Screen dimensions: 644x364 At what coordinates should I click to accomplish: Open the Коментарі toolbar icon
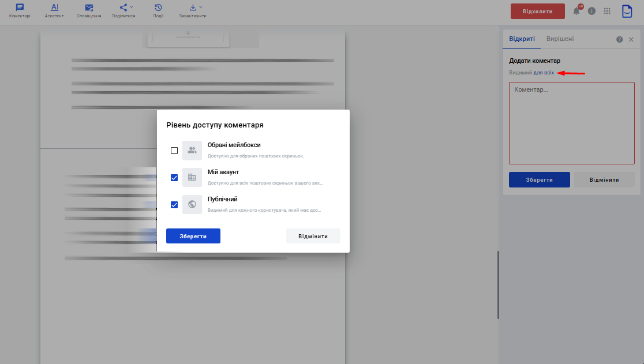[x=20, y=7]
